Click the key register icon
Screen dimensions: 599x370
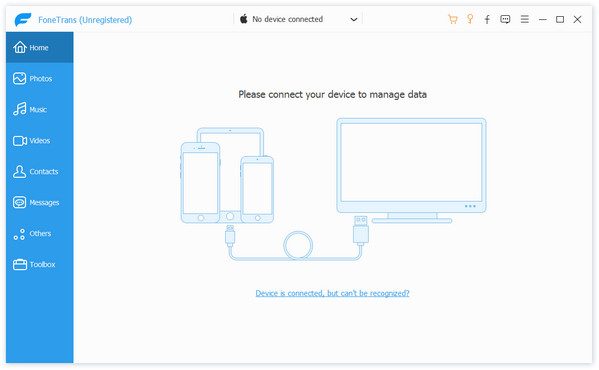point(470,19)
